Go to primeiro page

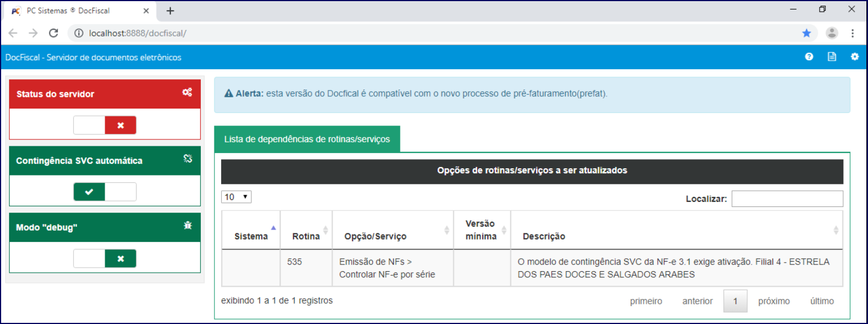[x=646, y=301]
